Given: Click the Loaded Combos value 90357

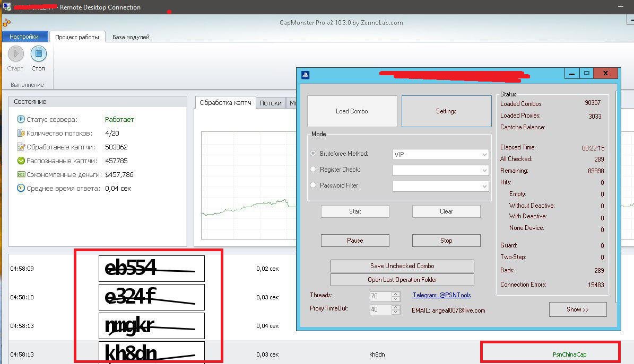Looking at the screenshot, I should click(593, 103).
